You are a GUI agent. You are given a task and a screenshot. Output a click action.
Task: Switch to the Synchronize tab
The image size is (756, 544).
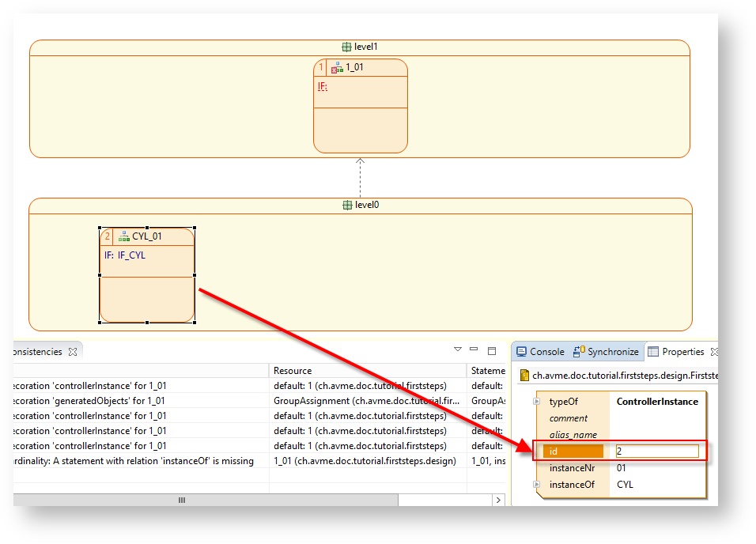612,352
